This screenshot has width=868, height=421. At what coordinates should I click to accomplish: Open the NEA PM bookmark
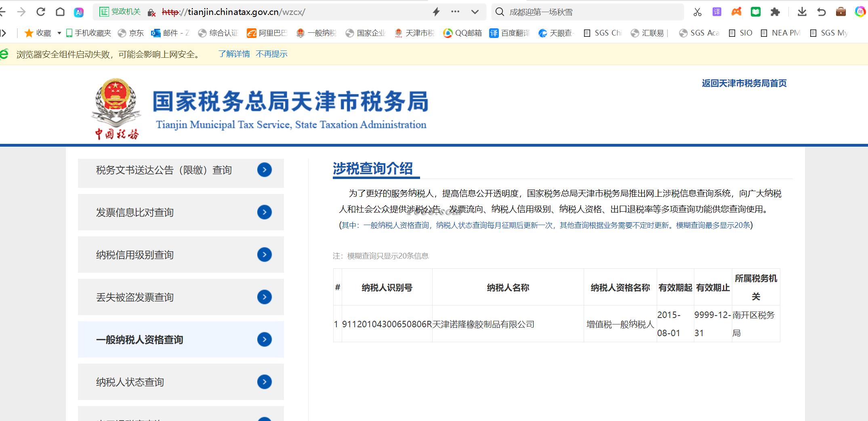[780, 33]
